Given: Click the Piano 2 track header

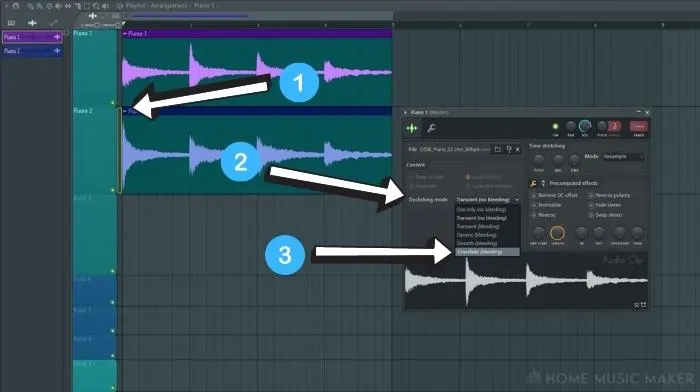Looking at the screenshot, I should [95, 150].
